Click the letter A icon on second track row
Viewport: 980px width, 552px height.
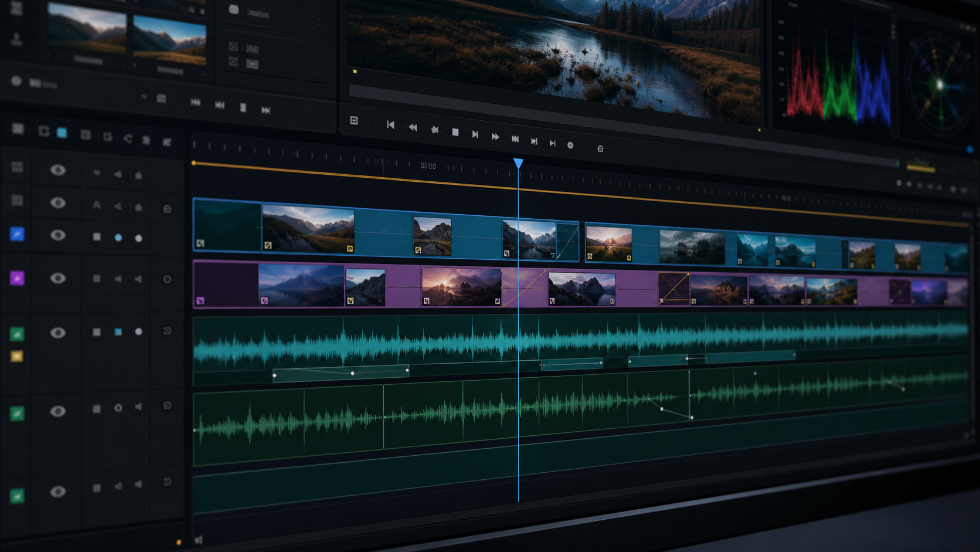click(x=97, y=205)
